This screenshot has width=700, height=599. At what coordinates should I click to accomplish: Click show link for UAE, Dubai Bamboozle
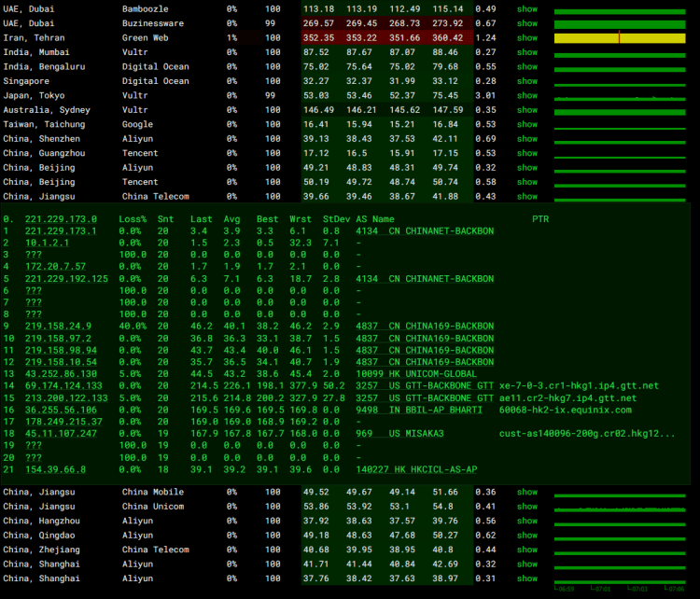(x=527, y=9)
